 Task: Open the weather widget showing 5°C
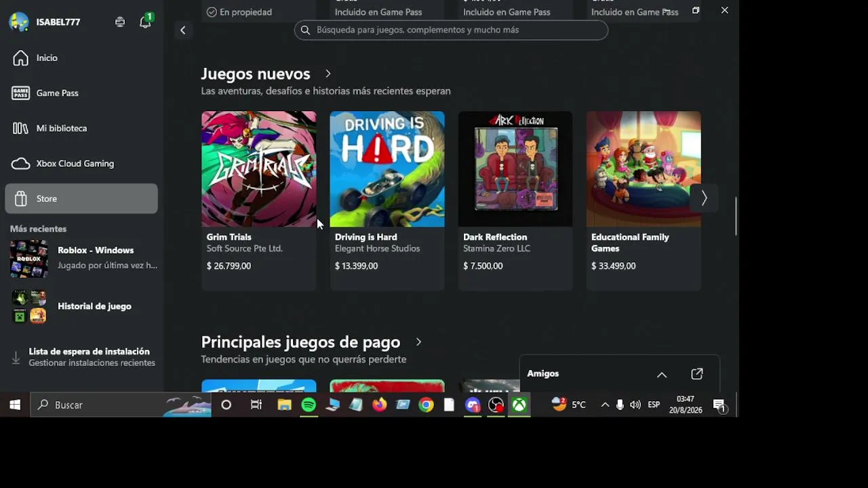point(570,405)
